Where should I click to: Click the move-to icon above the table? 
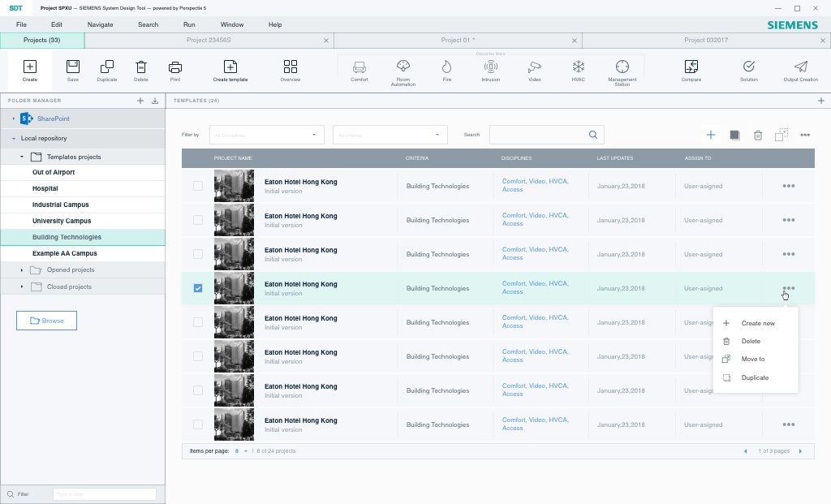pyautogui.click(x=781, y=136)
